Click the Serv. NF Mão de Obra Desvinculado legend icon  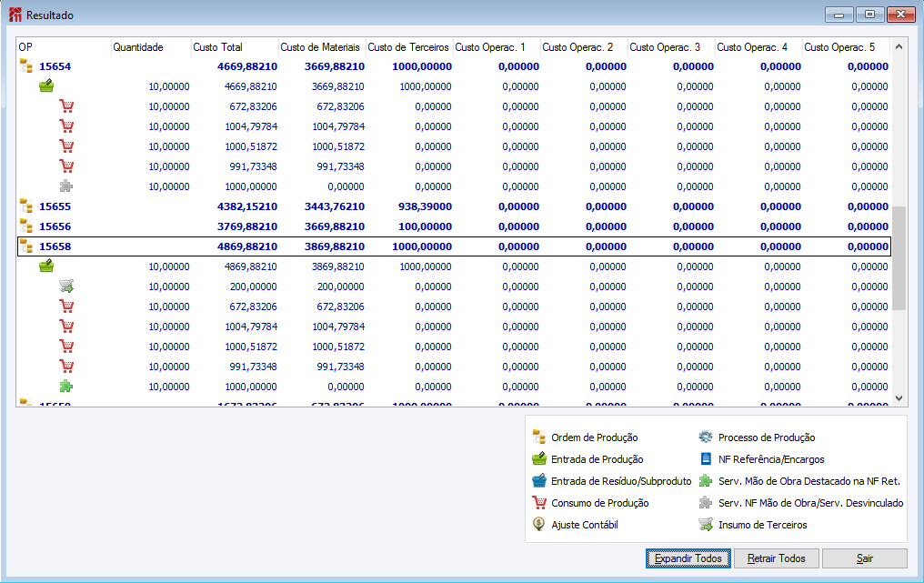[x=706, y=502]
